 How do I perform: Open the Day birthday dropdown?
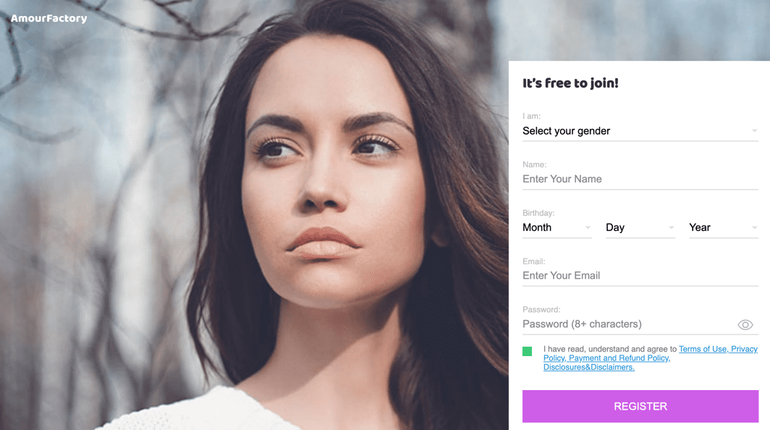click(x=640, y=228)
